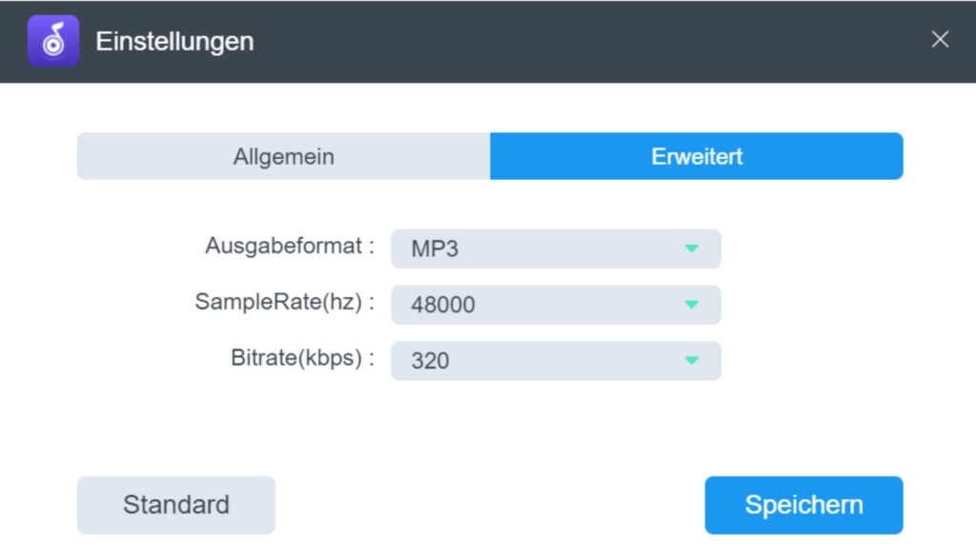976x560 pixels.
Task: Click the Einstellungen title text
Action: [x=175, y=42]
